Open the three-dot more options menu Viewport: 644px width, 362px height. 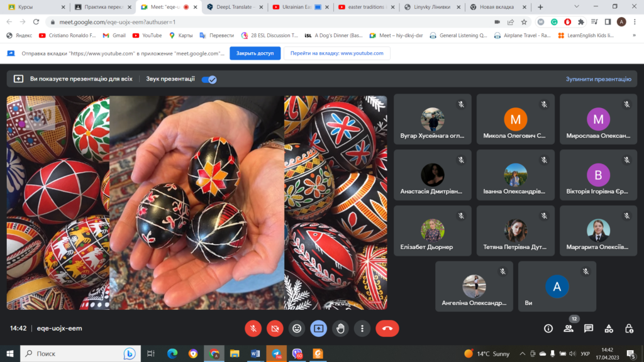362,328
